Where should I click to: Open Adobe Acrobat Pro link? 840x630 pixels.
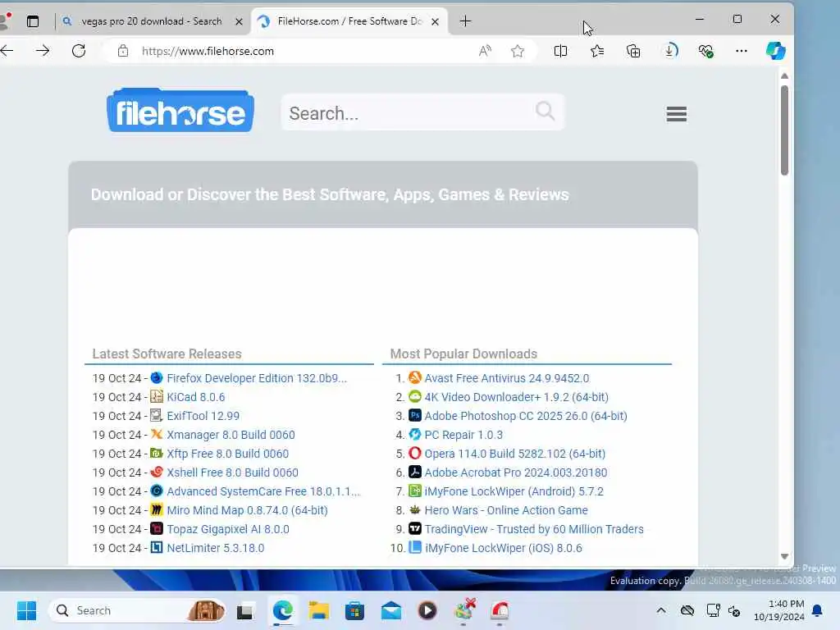[x=516, y=472]
